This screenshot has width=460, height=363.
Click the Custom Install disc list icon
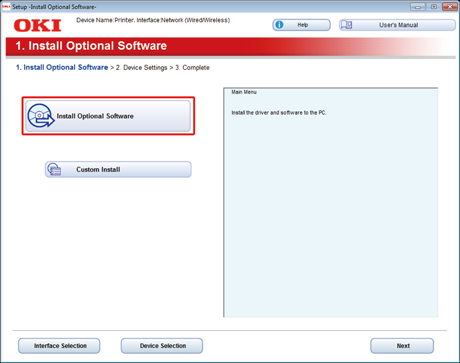(54, 169)
